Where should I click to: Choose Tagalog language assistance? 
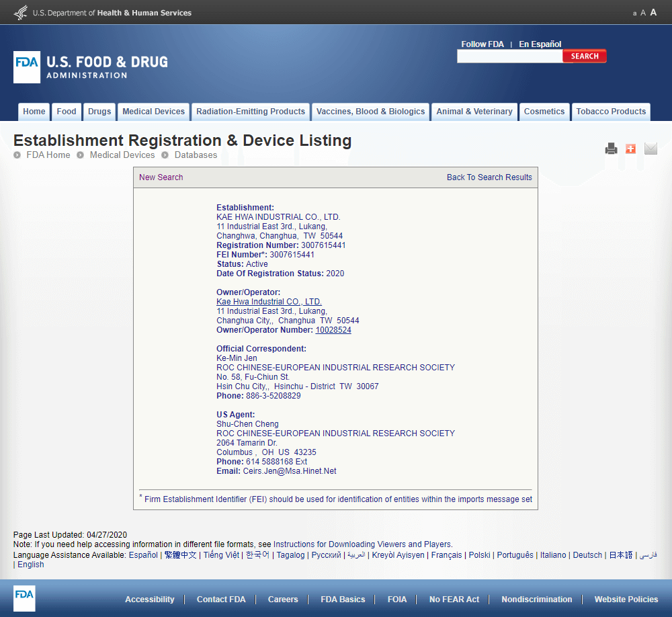click(290, 554)
